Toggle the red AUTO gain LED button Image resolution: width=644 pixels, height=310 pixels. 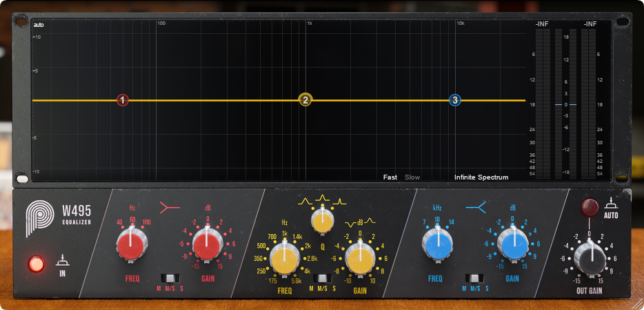click(590, 207)
